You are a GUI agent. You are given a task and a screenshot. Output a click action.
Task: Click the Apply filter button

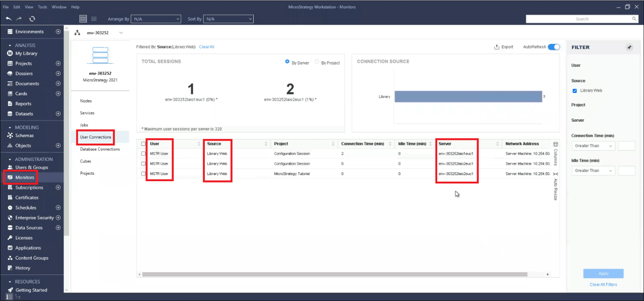coord(603,274)
